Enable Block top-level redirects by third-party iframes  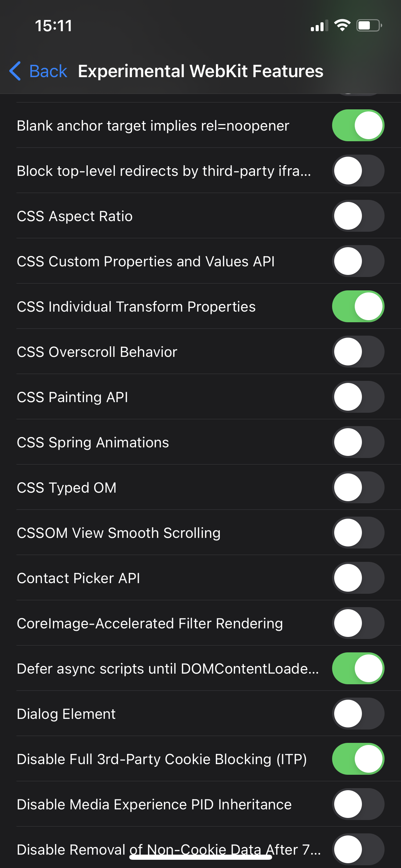coord(358,171)
